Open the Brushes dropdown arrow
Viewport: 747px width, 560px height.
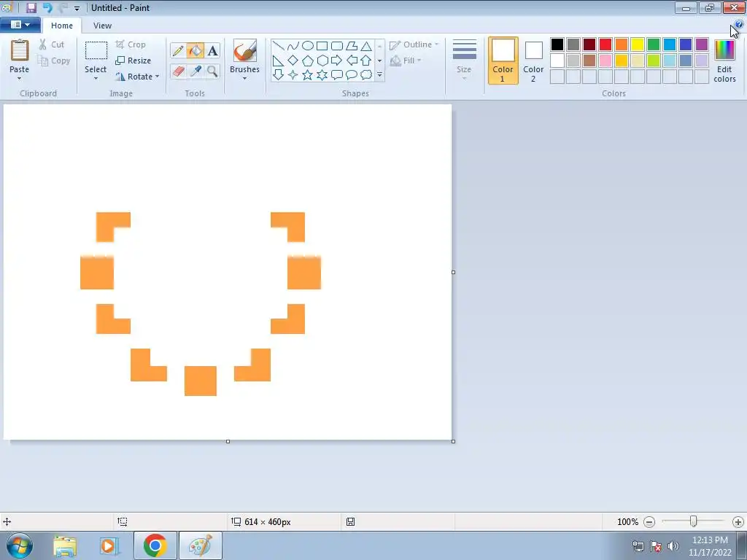[244, 79]
